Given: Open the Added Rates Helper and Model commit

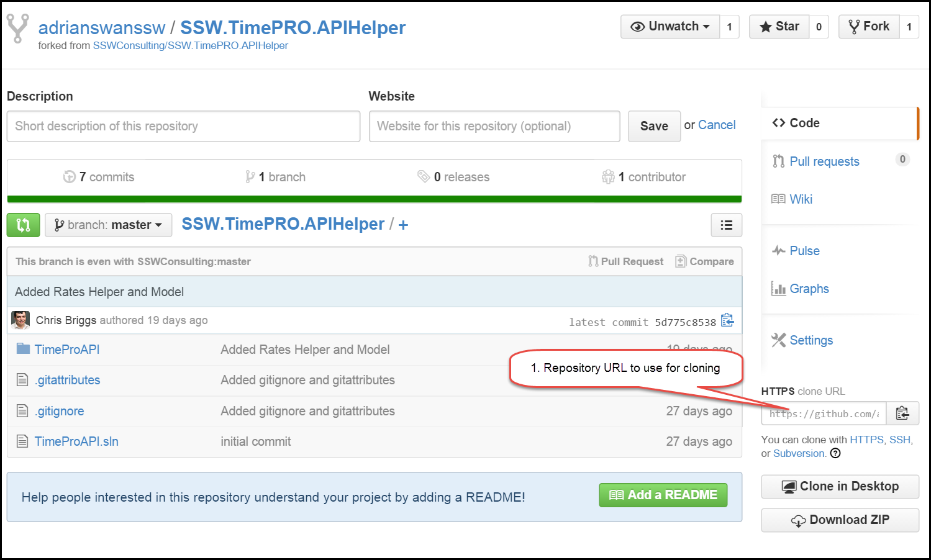Looking at the screenshot, I should (99, 292).
